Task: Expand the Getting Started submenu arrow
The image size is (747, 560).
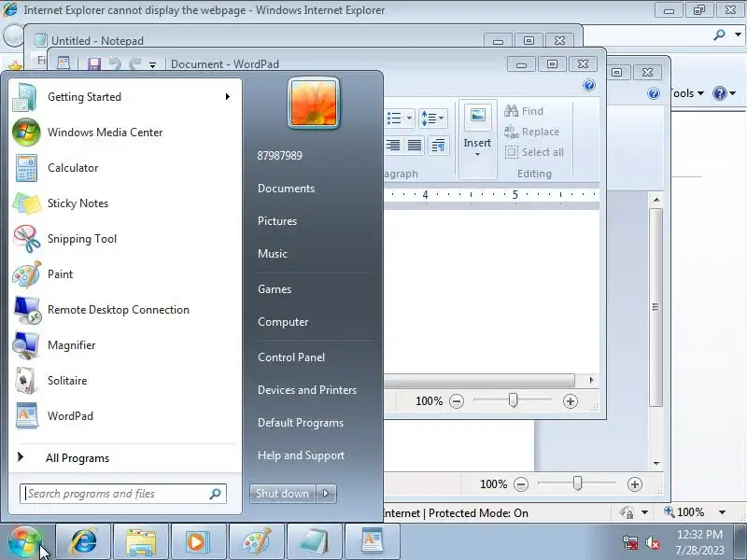Action: tap(228, 97)
